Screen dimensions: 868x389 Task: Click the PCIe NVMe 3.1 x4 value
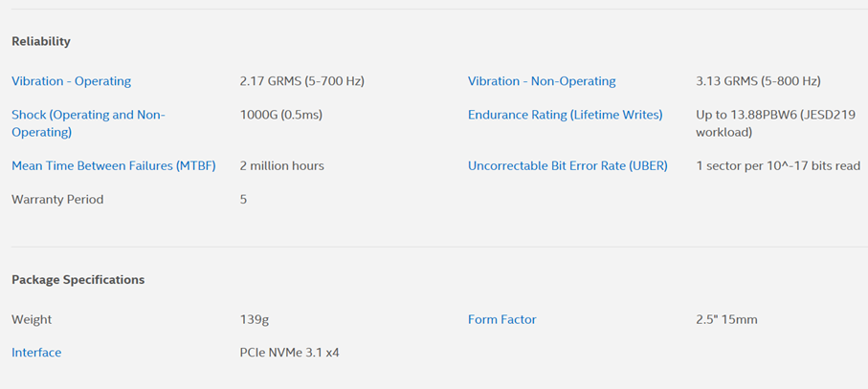[290, 353]
